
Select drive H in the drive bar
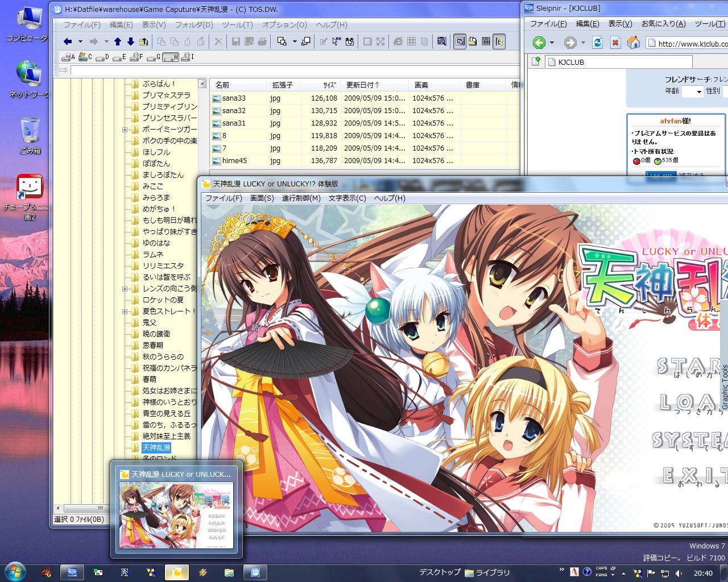pos(171,57)
